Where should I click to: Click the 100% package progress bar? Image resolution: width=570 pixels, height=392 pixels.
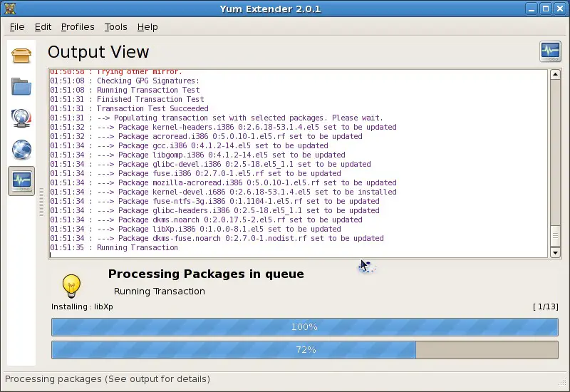[x=305, y=327]
